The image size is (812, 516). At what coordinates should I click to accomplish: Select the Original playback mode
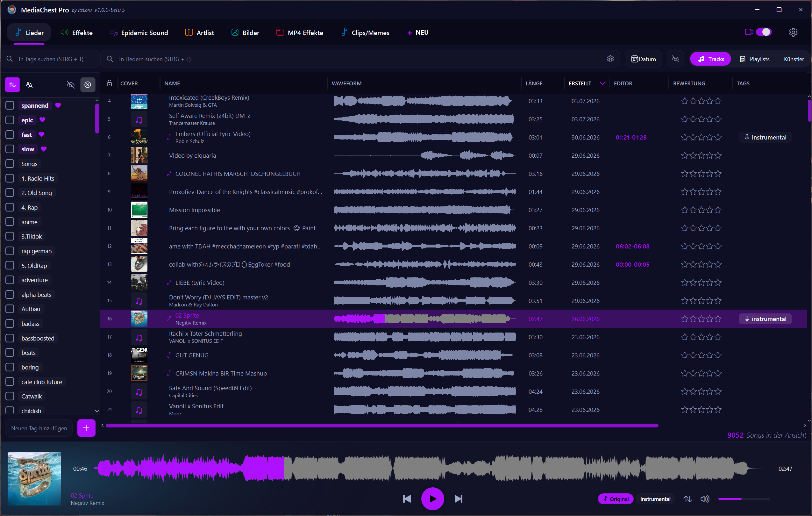tap(616, 499)
